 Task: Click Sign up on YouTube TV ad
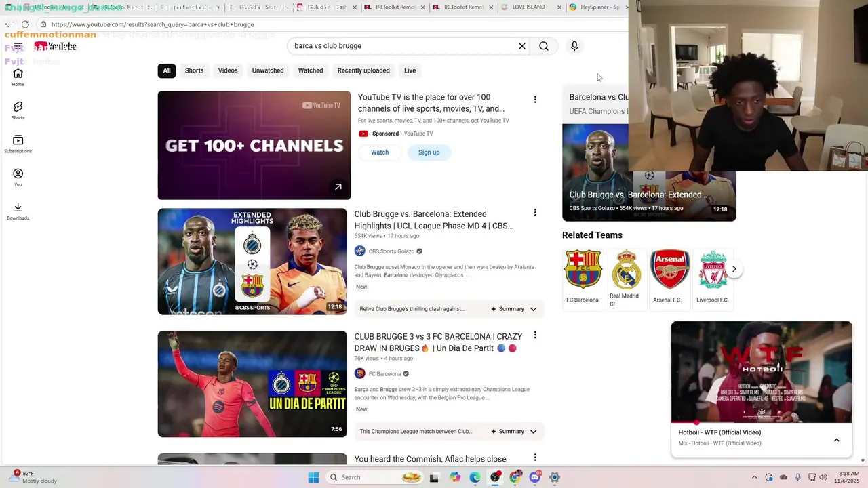click(429, 152)
